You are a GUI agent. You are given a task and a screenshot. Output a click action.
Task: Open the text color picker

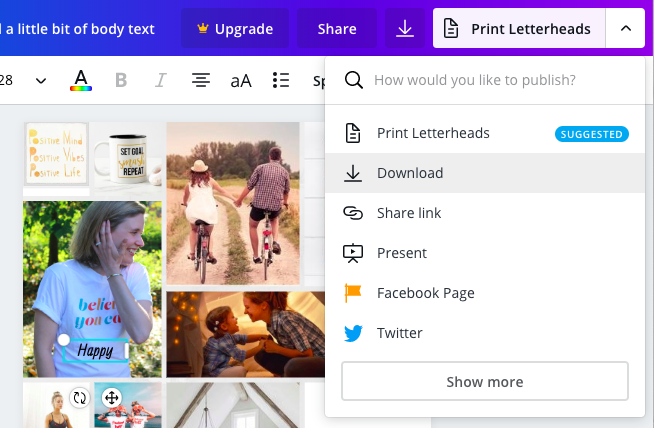click(x=81, y=80)
